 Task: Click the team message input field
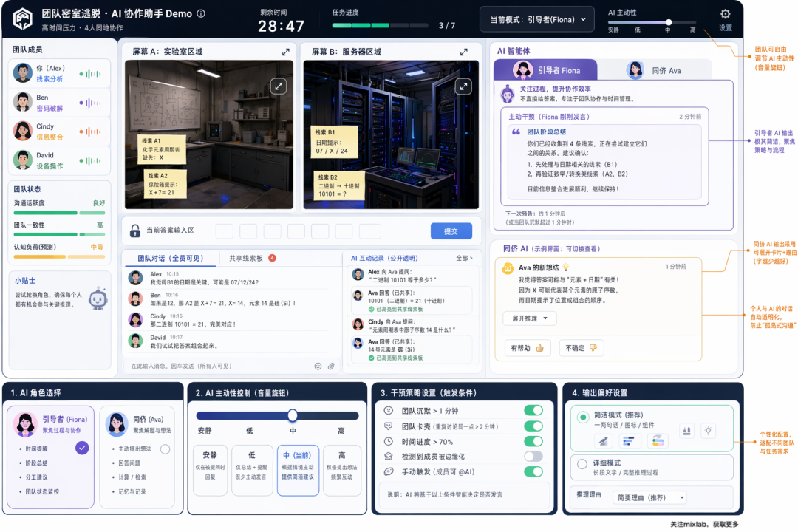tap(219, 366)
